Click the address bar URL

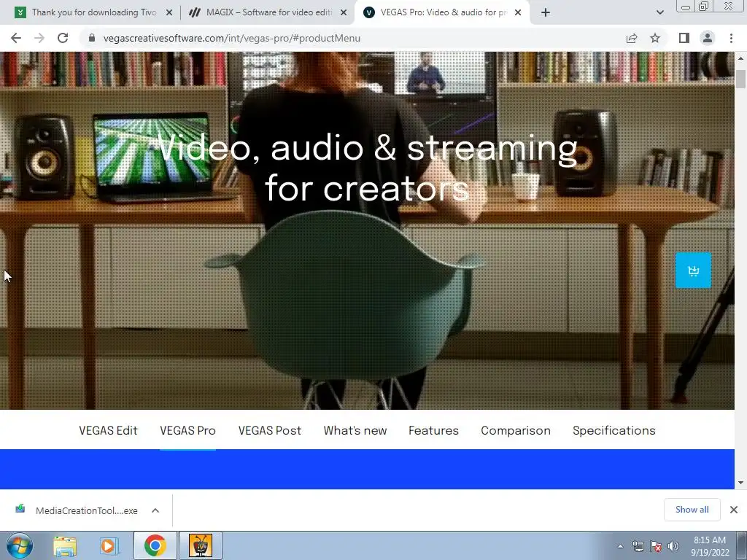[x=231, y=38]
